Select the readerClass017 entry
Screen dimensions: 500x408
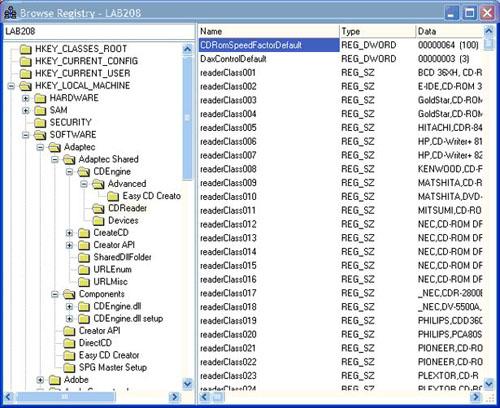(x=228, y=293)
